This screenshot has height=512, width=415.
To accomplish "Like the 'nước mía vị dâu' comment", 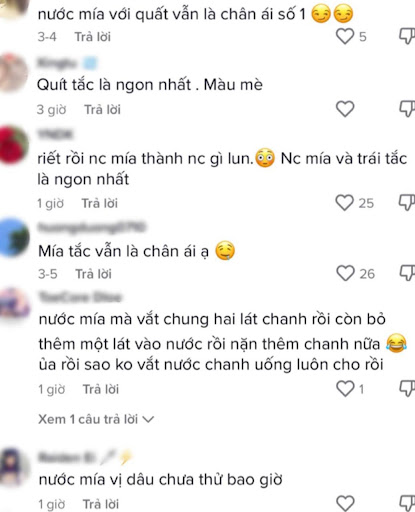I will [345, 503].
